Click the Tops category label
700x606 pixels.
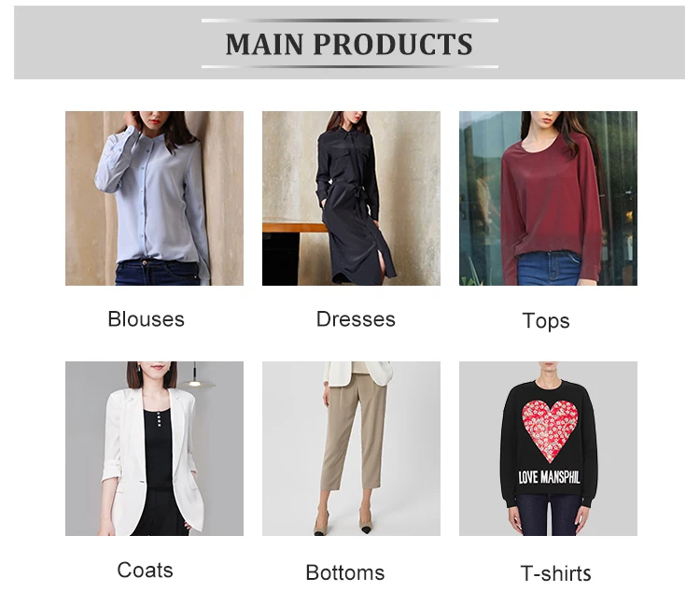(x=546, y=321)
